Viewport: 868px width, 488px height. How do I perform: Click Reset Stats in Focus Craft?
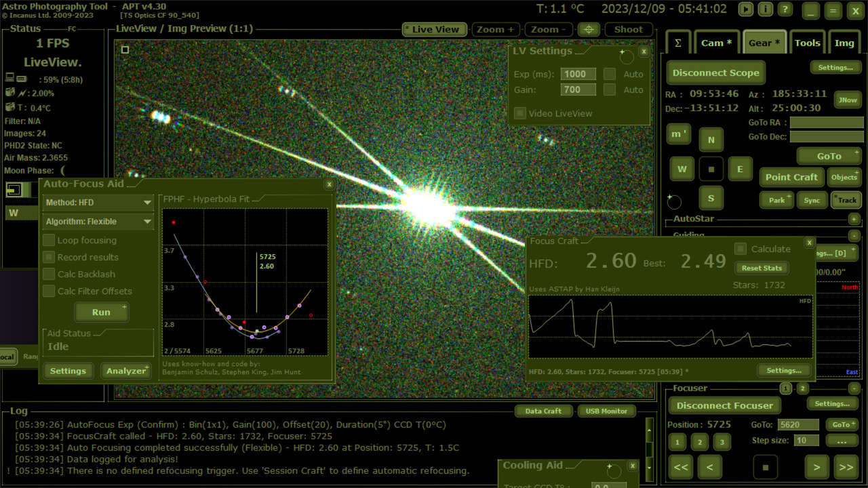click(x=762, y=268)
